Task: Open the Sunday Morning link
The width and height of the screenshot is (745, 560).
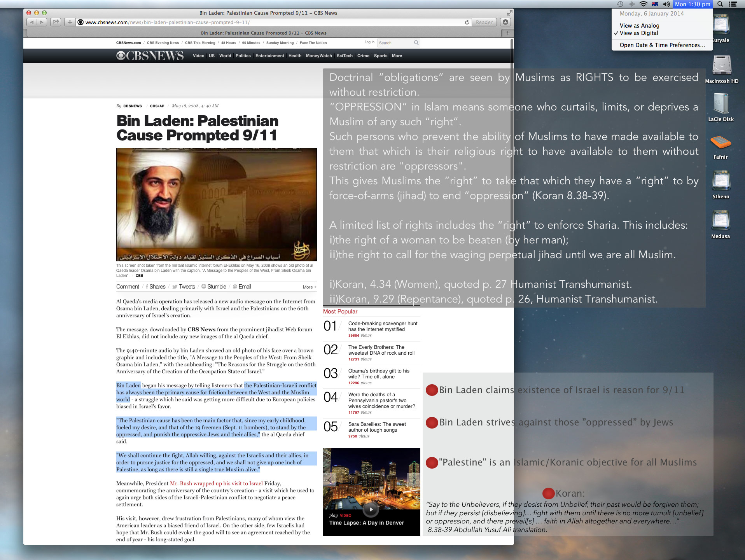Action: [x=280, y=43]
